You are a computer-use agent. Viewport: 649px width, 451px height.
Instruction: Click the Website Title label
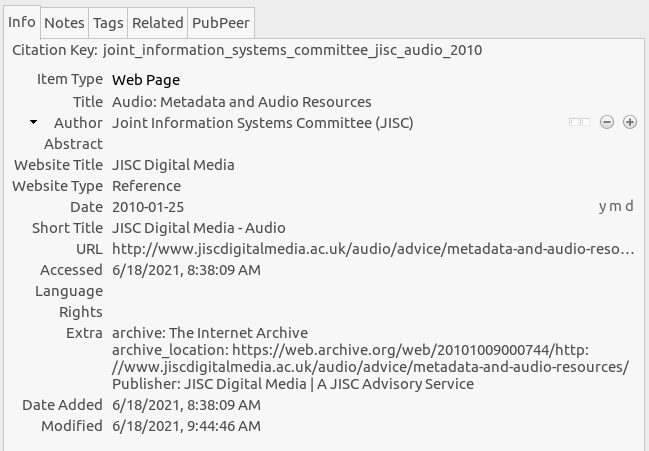tap(58, 165)
